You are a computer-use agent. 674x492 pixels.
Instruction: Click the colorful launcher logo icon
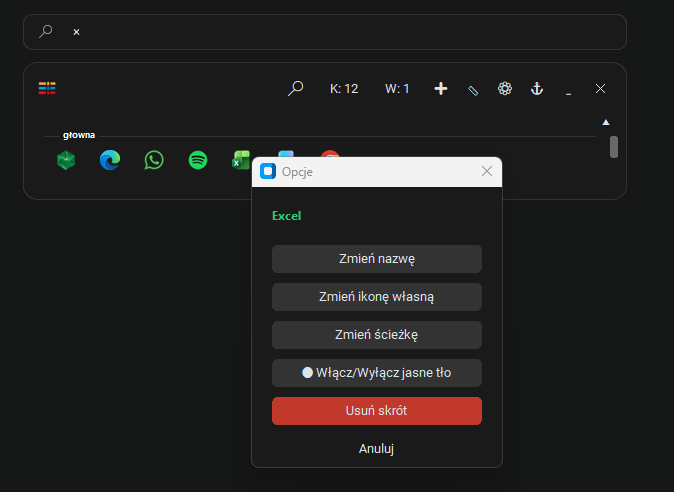[47, 88]
